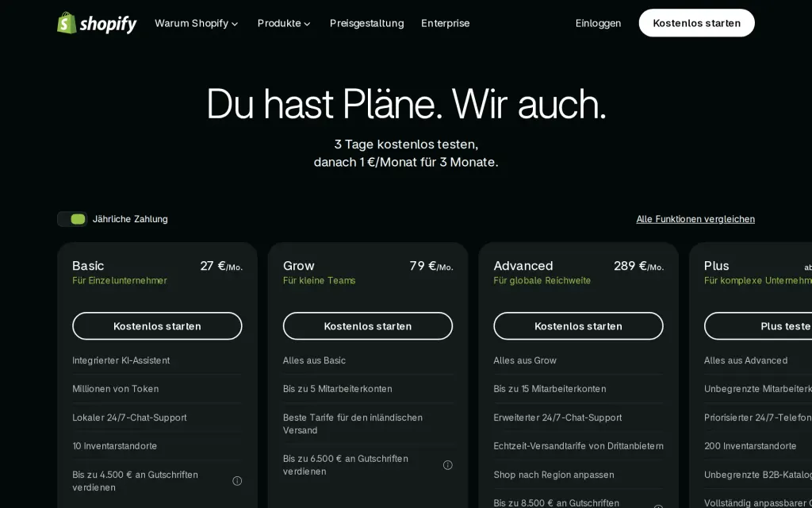The height and width of the screenshot is (508, 812).
Task: Select the Grow plan title
Action: pos(299,266)
